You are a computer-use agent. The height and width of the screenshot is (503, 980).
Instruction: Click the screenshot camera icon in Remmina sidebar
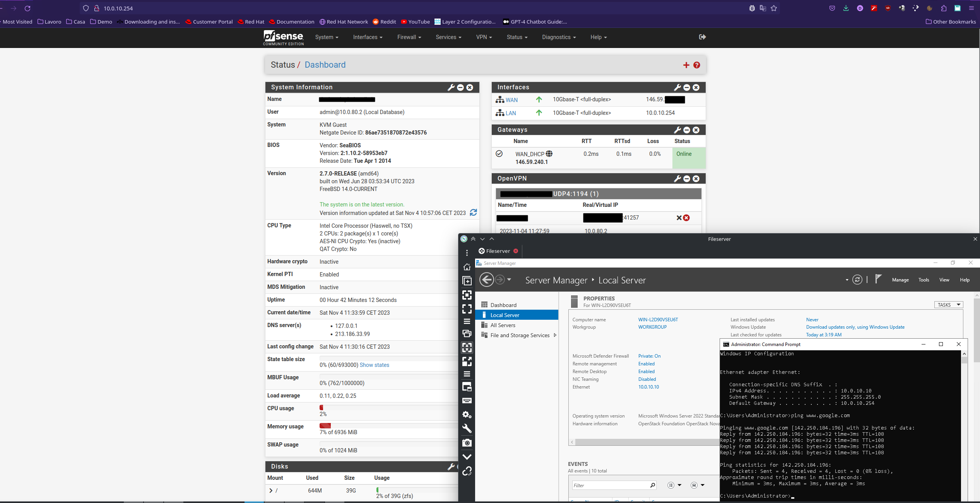click(x=467, y=443)
